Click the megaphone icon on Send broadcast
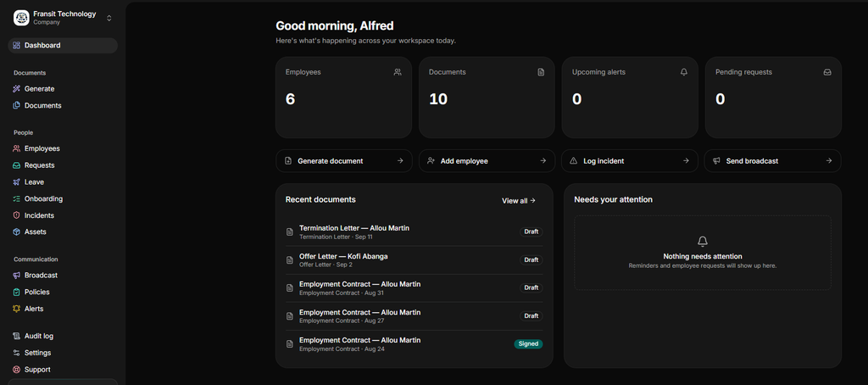 click(x=716, y=160)
